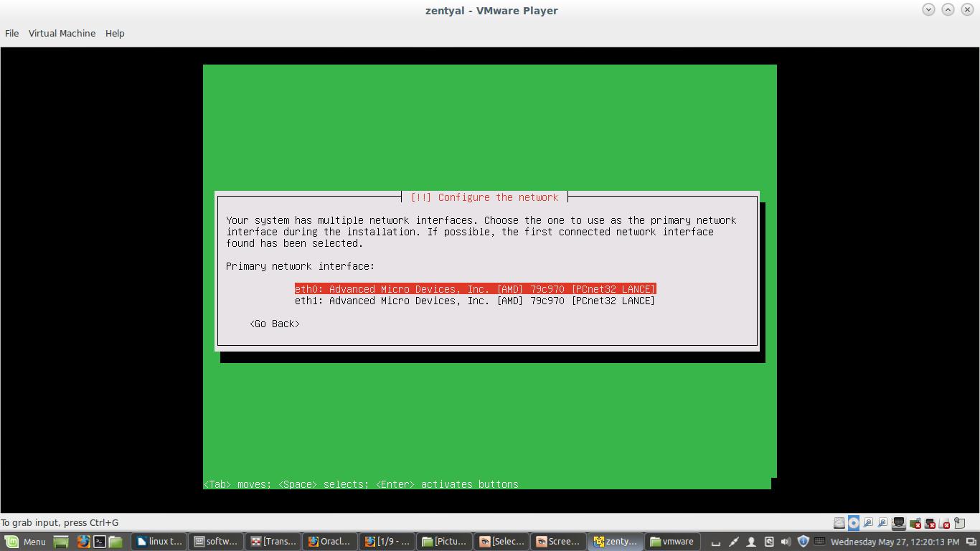
Task: Open the File menu
Action: (11, 33)
